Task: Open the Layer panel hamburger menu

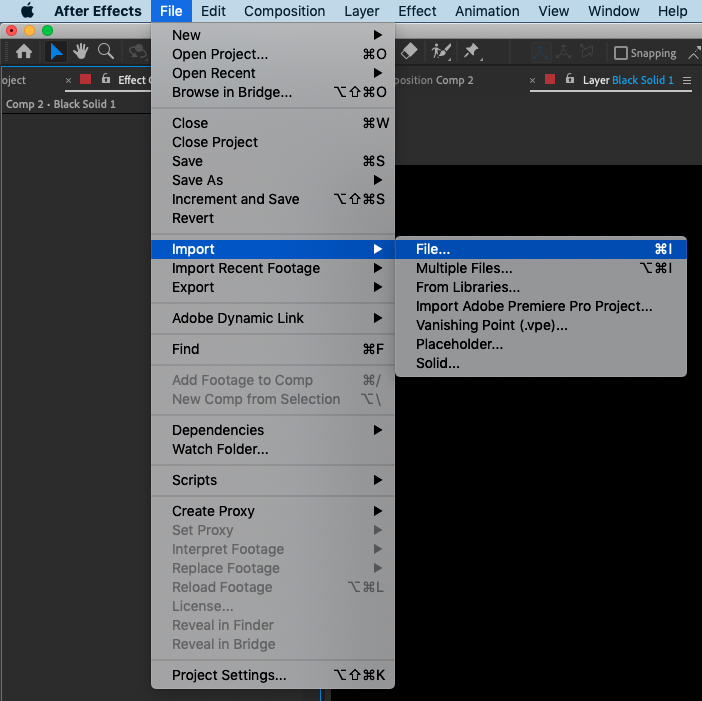Action: [687, 81]
